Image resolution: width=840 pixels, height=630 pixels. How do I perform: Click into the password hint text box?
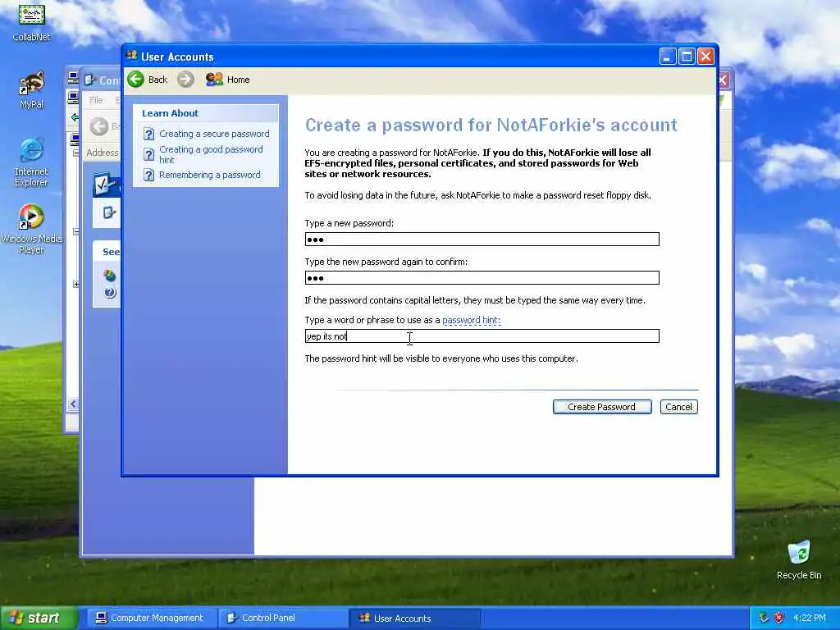482,336
